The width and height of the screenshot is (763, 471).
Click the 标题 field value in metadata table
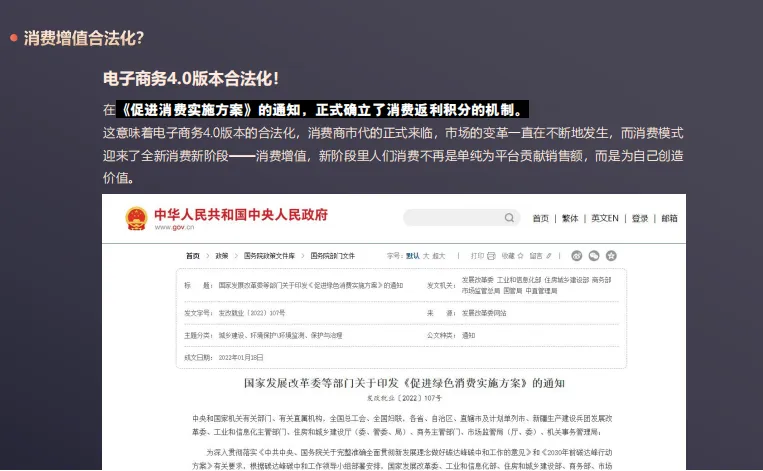[310, 286]
